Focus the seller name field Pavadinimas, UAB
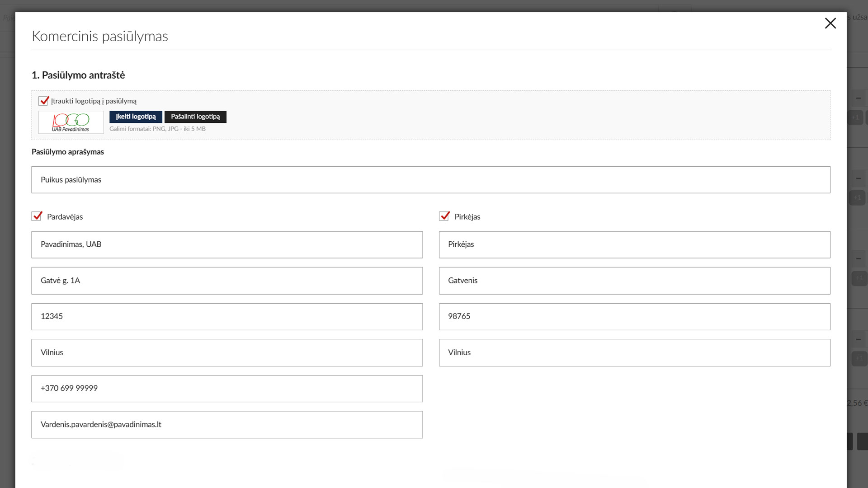 227,244
